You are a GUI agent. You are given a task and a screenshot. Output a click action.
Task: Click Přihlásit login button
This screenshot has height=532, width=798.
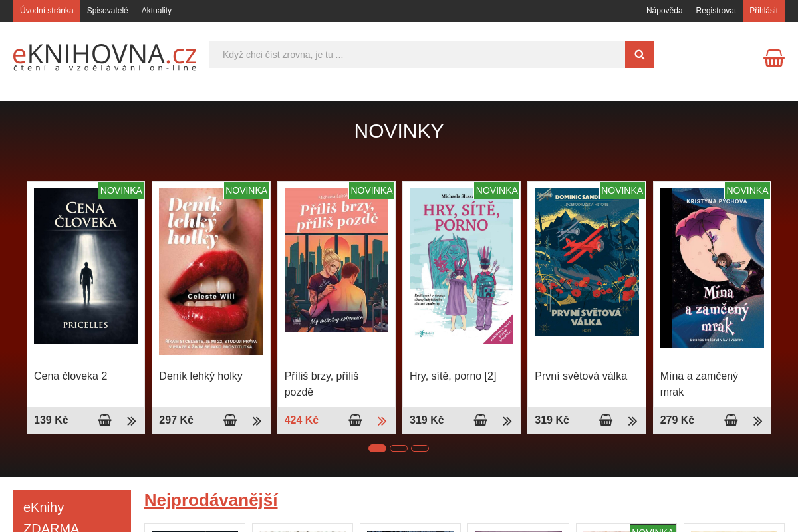tap(763, 11)
